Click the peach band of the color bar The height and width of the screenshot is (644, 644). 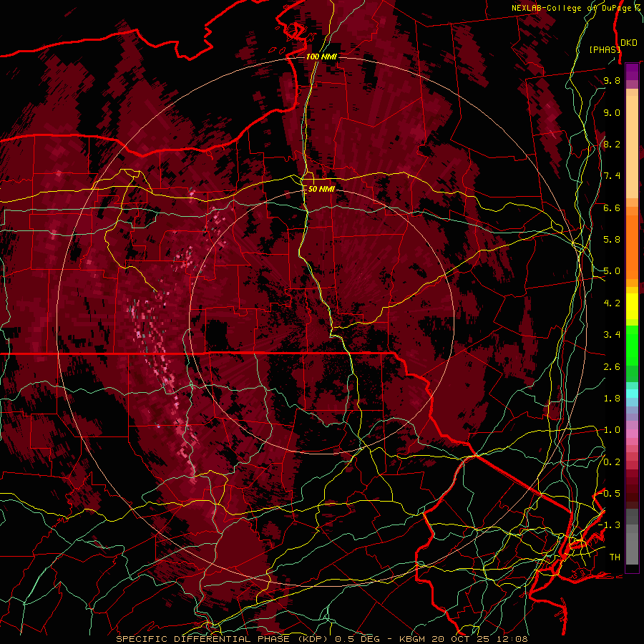click(632, 147)
